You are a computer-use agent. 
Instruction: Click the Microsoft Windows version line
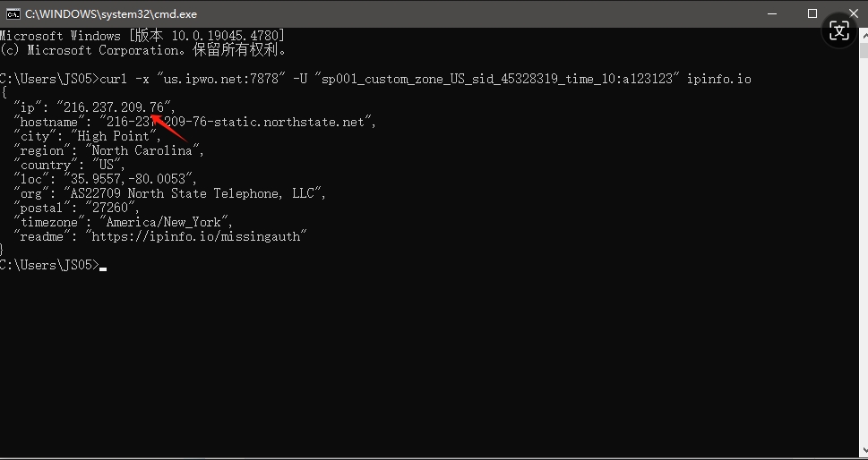[142, 36]
